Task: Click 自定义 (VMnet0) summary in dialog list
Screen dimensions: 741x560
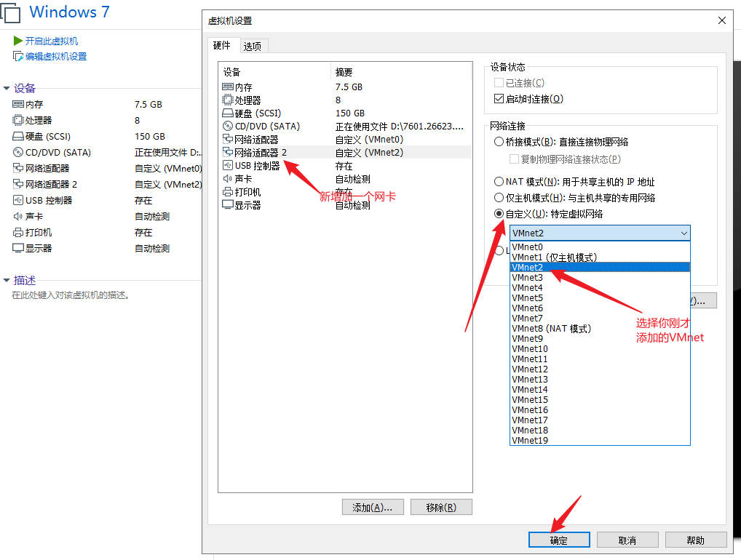Action: click(369, 140)
